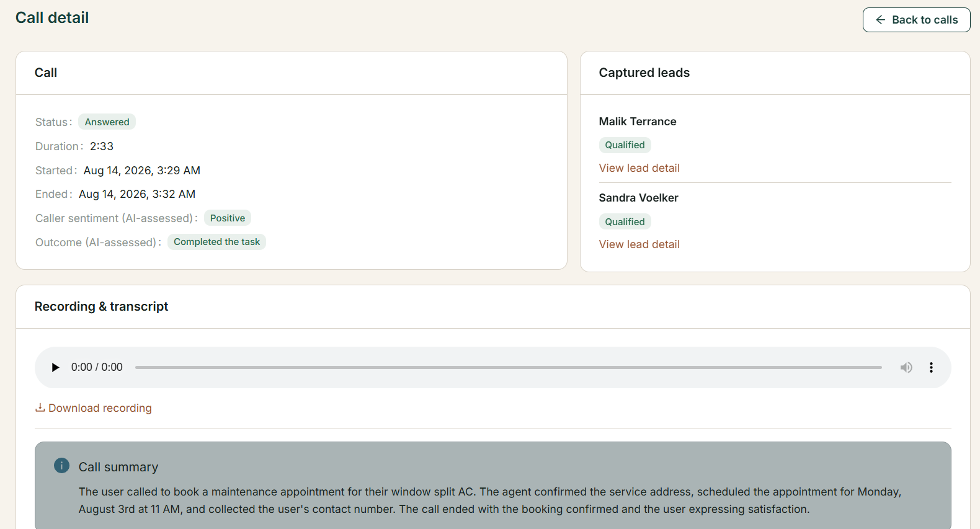The height and width of the screenshot is (529, 980).
Task: Play the call recording
Action: pos(55,367)
